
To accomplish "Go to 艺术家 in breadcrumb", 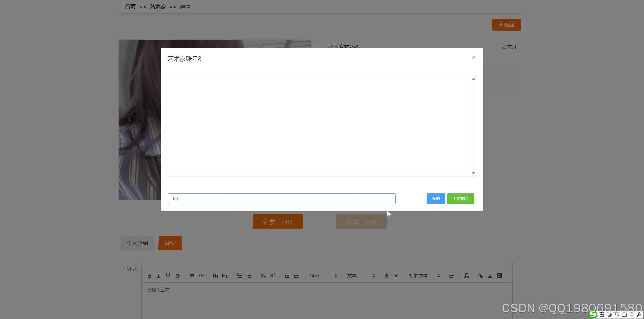I will coord(158,7).
